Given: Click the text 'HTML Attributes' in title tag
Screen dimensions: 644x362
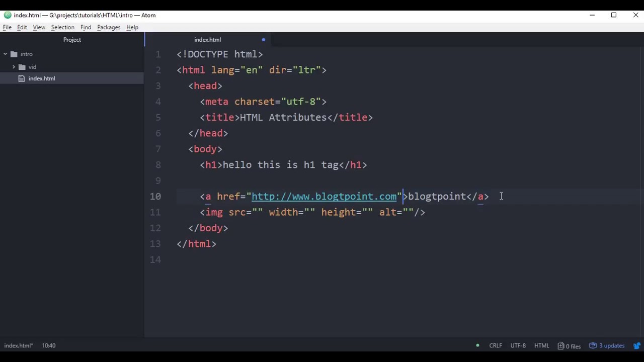Looking at the screenshot, I should [x=283, y=118].
